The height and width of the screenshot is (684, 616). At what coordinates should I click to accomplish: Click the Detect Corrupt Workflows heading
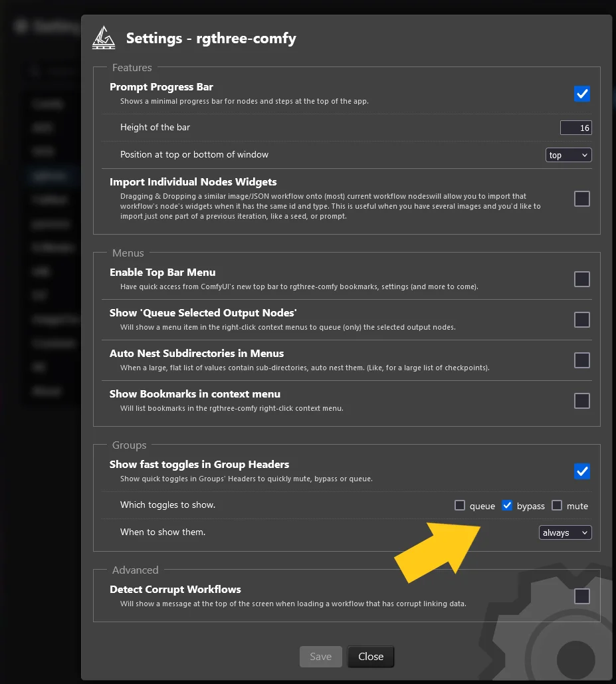tap(175, 590)
